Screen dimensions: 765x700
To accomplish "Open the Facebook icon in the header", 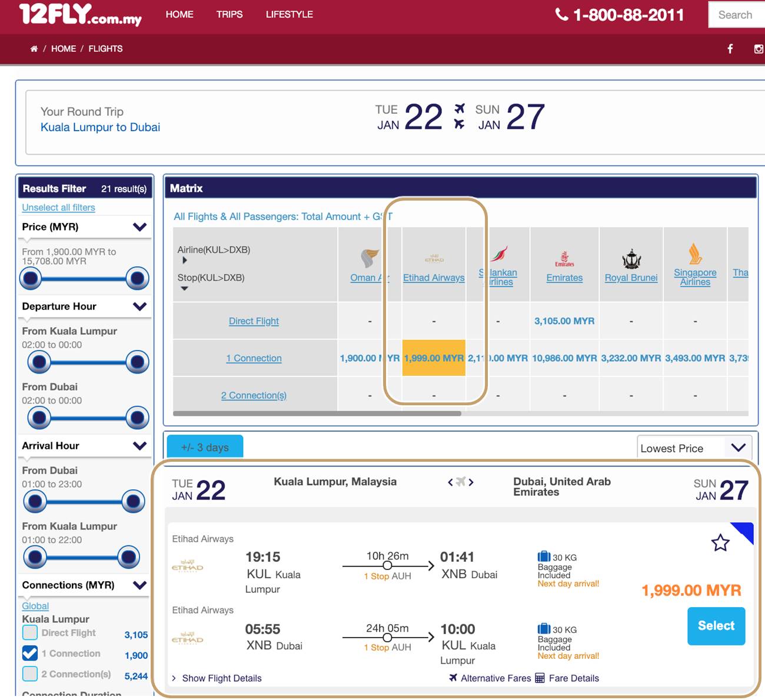I will 730,49.
